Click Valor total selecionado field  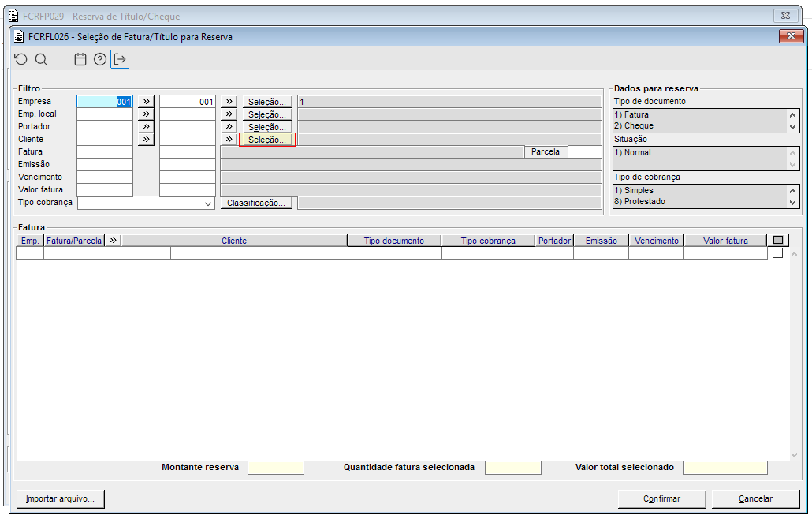pos(725,468)
